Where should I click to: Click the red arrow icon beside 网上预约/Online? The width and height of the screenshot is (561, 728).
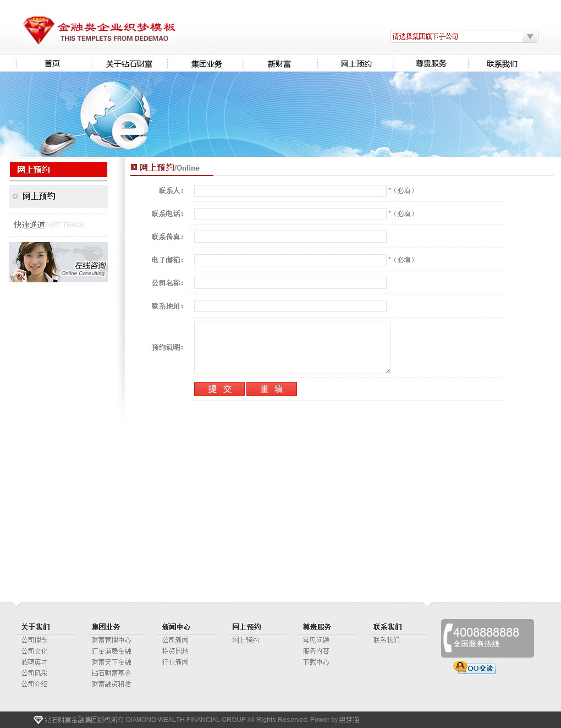134,167
